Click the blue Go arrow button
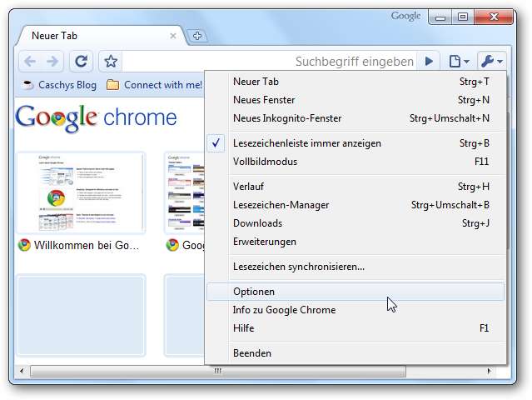Screen dimensions: 532x400 coord(429,62)
